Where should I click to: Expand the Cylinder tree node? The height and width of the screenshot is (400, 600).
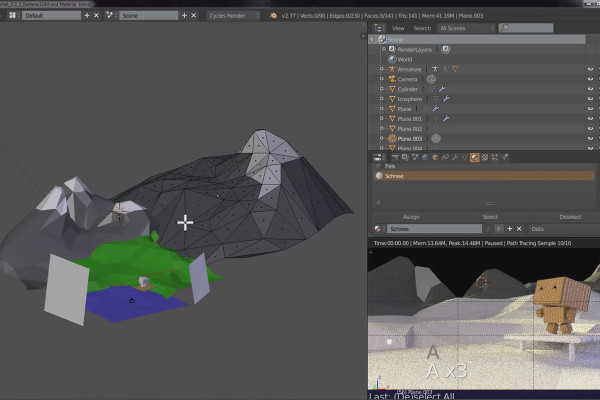382,89
